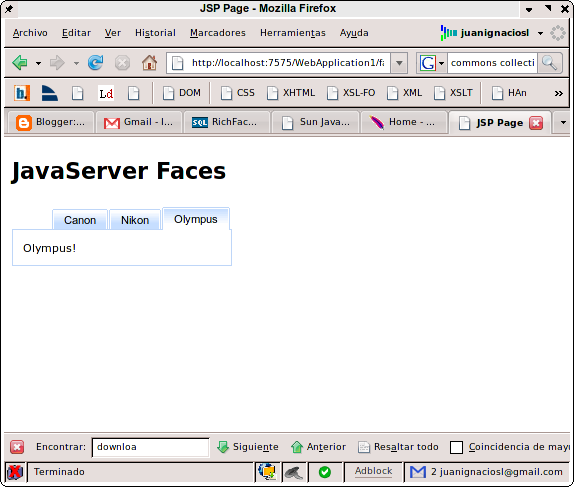Open the search engine selector dropdown
Screen dimensions: 574x487
point(432,63)
